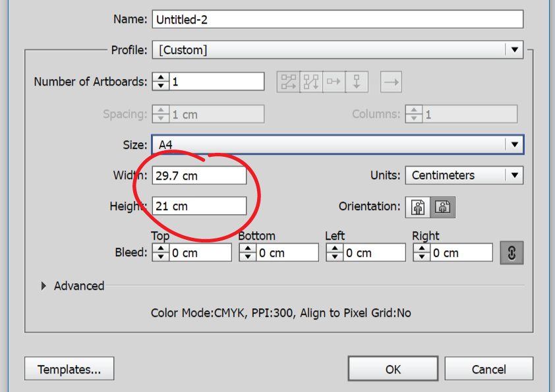The height and width of the screenshot is (392, 555).
Task: Open the Templates... button
Action: [x=69, y=370]
